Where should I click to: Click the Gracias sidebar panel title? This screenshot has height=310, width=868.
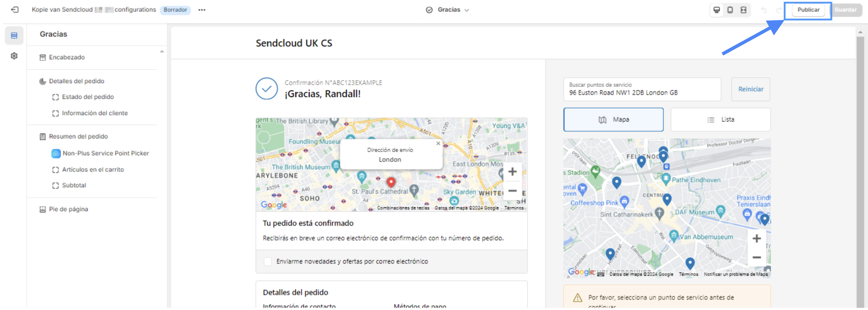pyautogui.click(x=53, y=34)
